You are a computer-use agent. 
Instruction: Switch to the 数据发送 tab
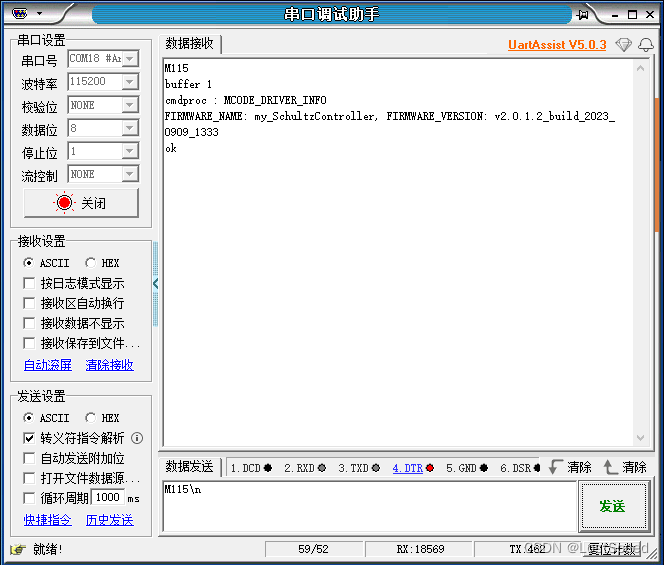coord(189,467)
